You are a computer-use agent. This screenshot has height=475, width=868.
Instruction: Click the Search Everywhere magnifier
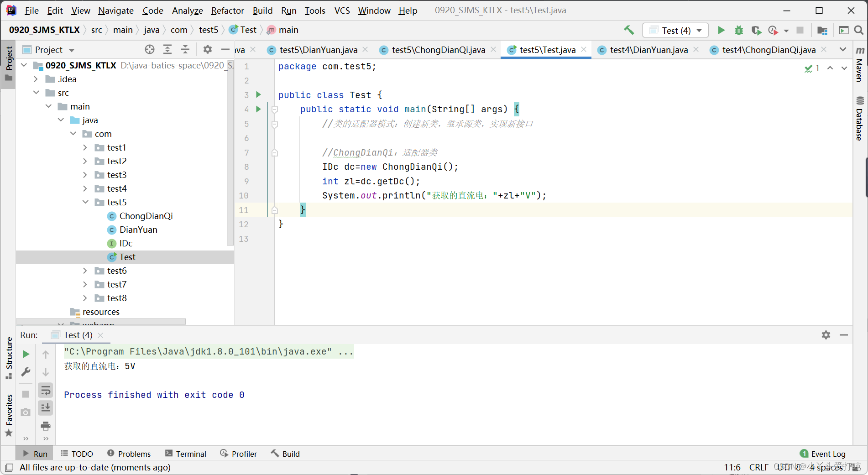tap(858, 30)
